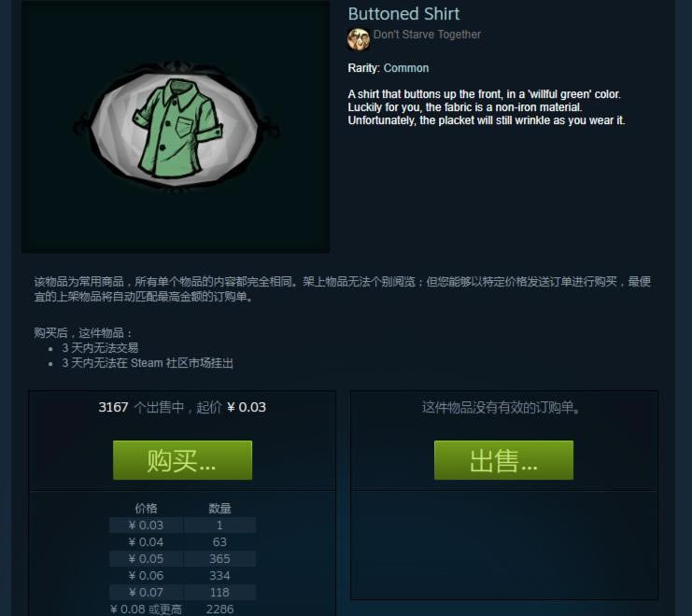
Task: Click the 3167 listings starting price text
Action: [x=182, y=407]
